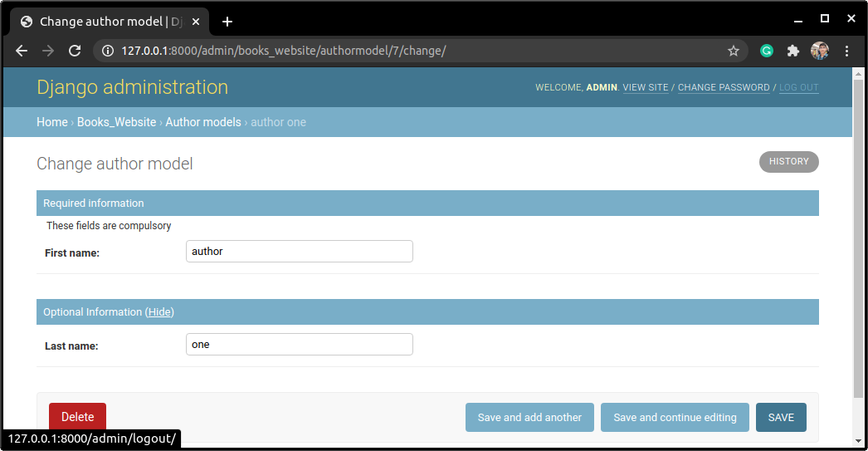The image size is (868, 451).
Task: Open a new browser tab
Action: [x=227, y=22]
